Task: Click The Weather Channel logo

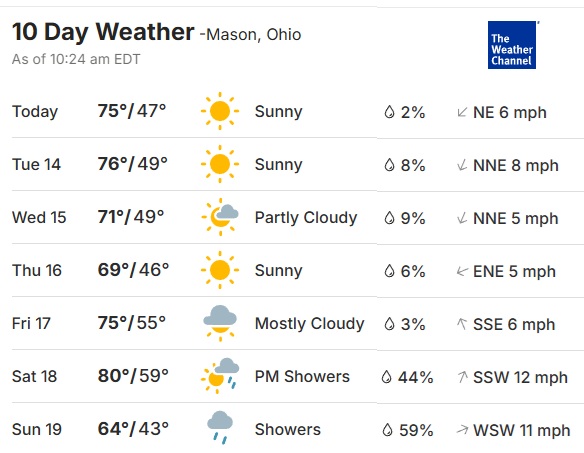Action: pos(512,45)
